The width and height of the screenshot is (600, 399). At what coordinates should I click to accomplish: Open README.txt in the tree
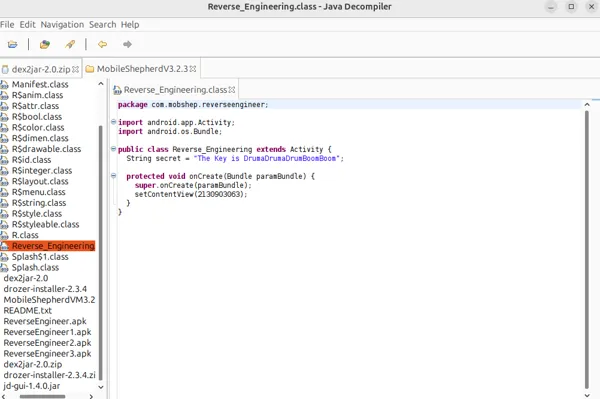[x=28, y=310]
